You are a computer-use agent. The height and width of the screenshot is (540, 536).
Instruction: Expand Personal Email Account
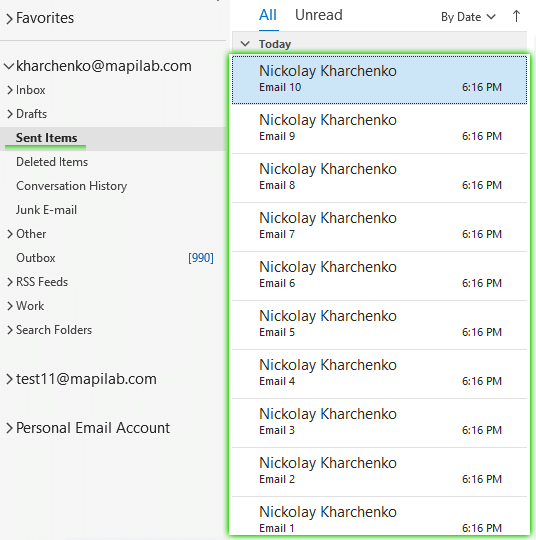point(9,428)
